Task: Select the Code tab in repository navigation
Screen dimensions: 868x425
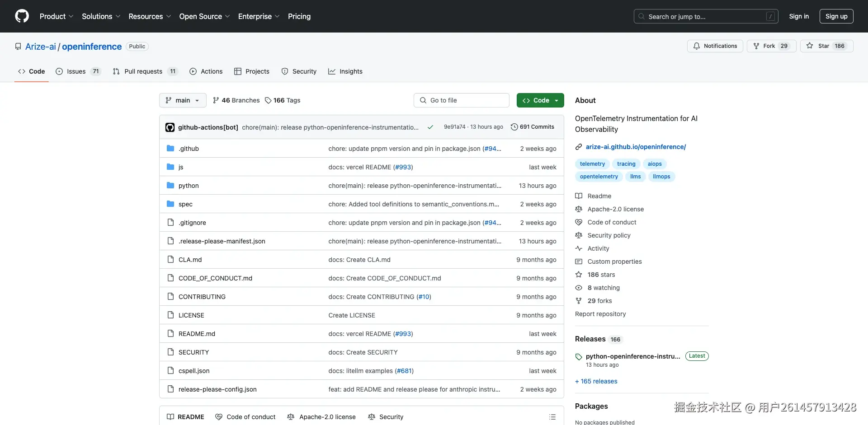Action: tap(32, 71)
